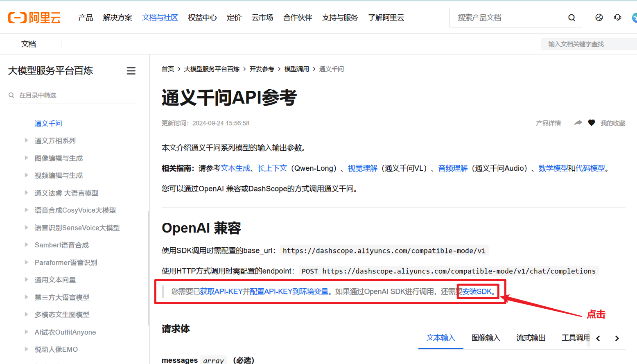The width and height of the screenshot is (637, 364).
Task: Expand 语音识别SenseVoice大模型 arrow
Action: click(26, 227)
